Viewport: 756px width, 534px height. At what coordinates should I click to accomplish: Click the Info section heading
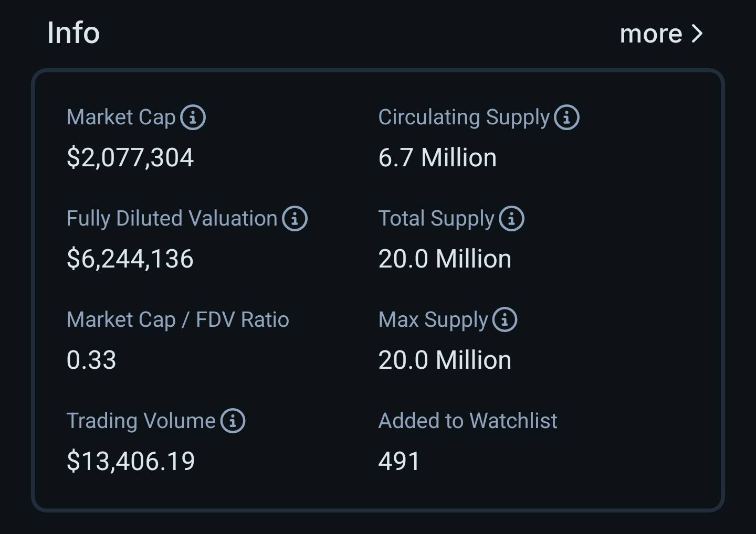click(73, 33)
